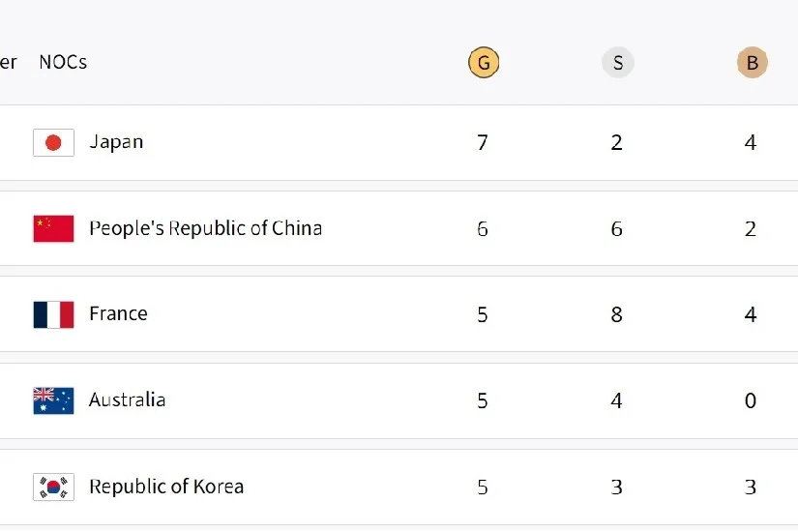Click France's silver medal count 8
798x532 pixels.
(x=616, y=314)
